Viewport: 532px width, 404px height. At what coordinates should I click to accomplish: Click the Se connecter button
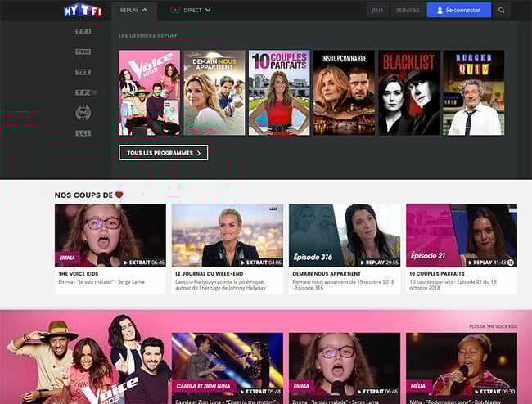458,10
